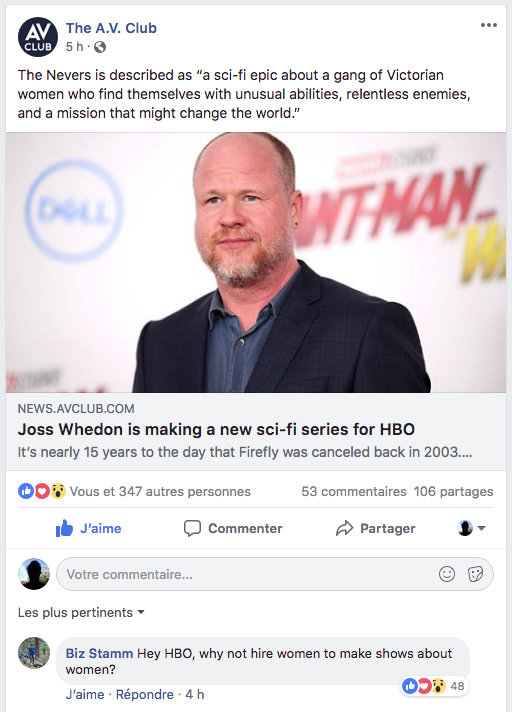Image resolution: width=512 pixels, height=712 pixels.
Task: Click Répondre under Biz Stamm's comment
Action: [x=145, y=694]
